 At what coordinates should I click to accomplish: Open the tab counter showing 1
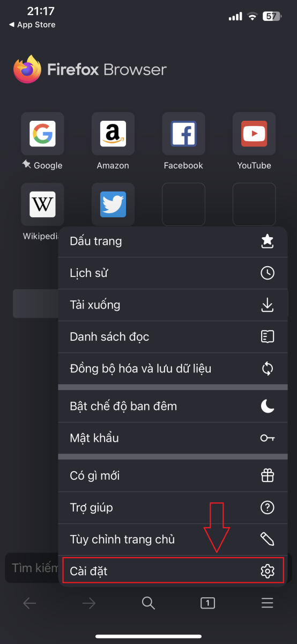(x=207, y=603)
